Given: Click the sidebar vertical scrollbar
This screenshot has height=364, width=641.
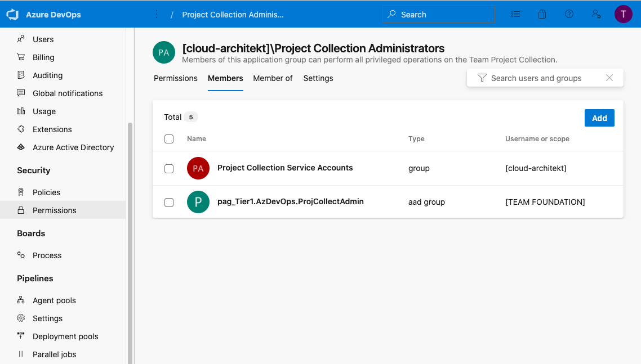Looking at the screenshot, I should click(130, 243).
